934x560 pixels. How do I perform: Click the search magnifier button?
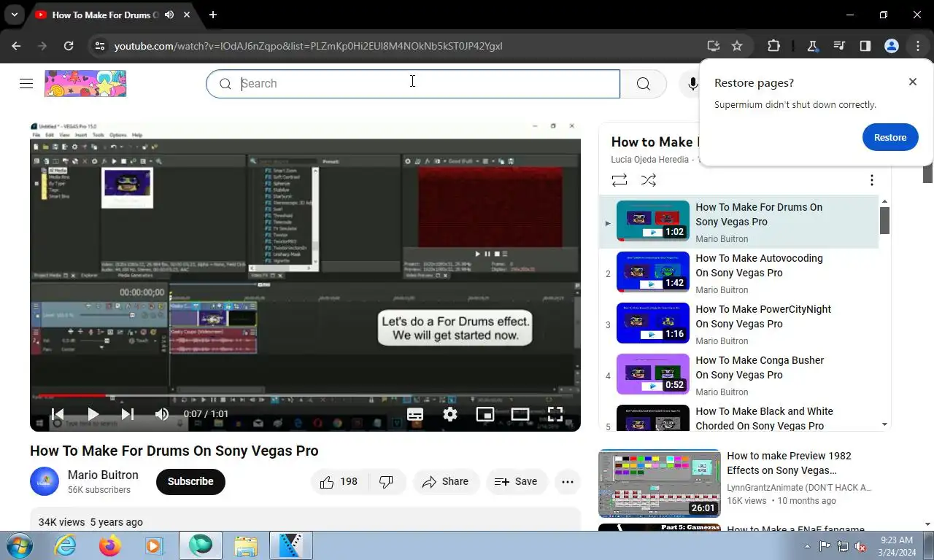point(643,84)
